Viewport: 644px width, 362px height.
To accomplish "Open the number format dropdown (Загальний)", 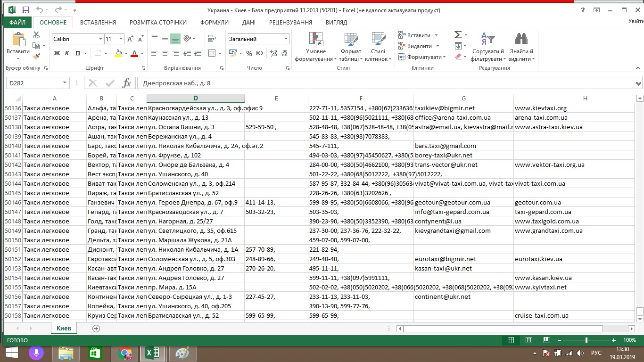I will [x=286, y=39].
